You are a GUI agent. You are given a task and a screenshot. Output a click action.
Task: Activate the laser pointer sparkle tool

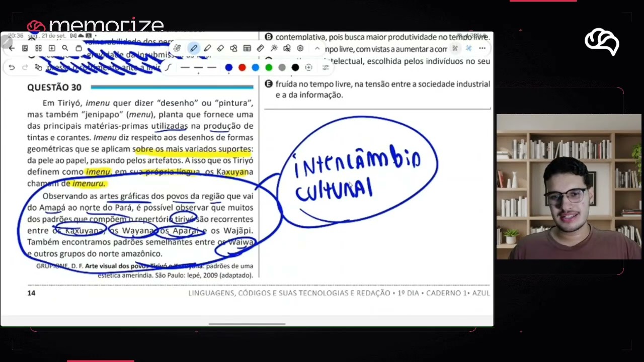coord(274,48)
